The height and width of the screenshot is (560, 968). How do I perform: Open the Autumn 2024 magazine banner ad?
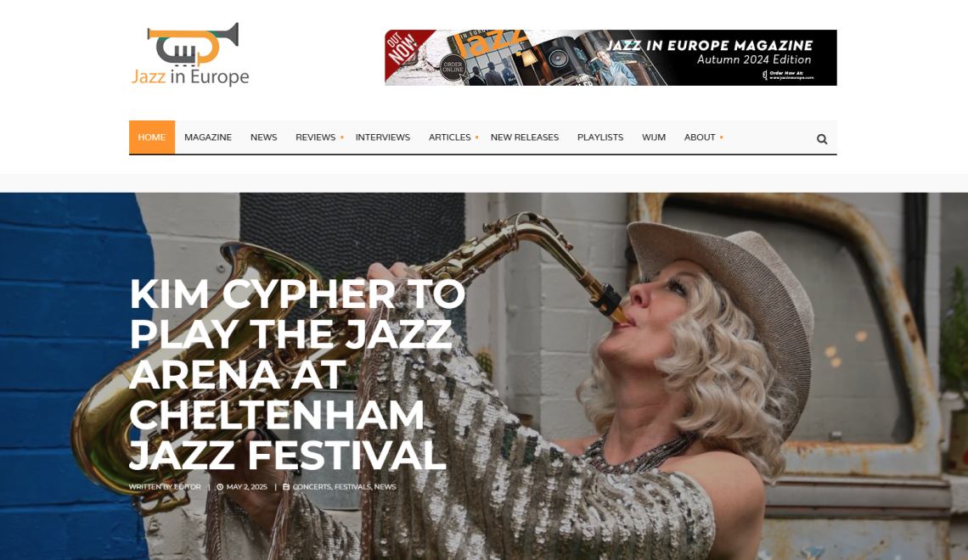[611, 58]
